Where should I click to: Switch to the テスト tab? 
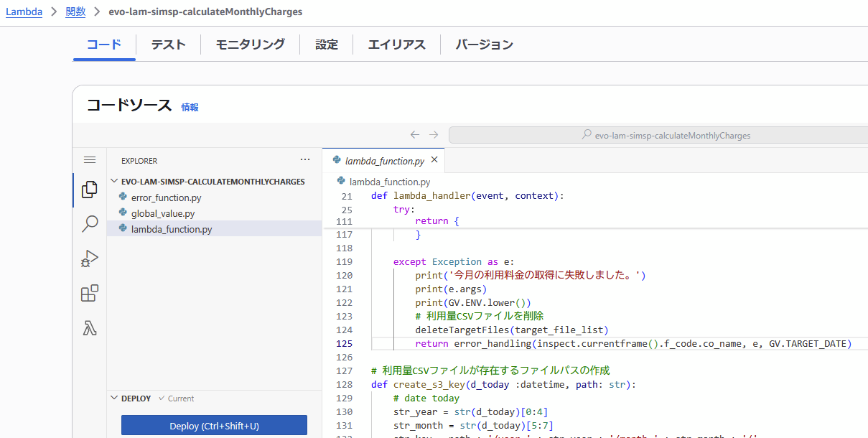tap(168, 45)
